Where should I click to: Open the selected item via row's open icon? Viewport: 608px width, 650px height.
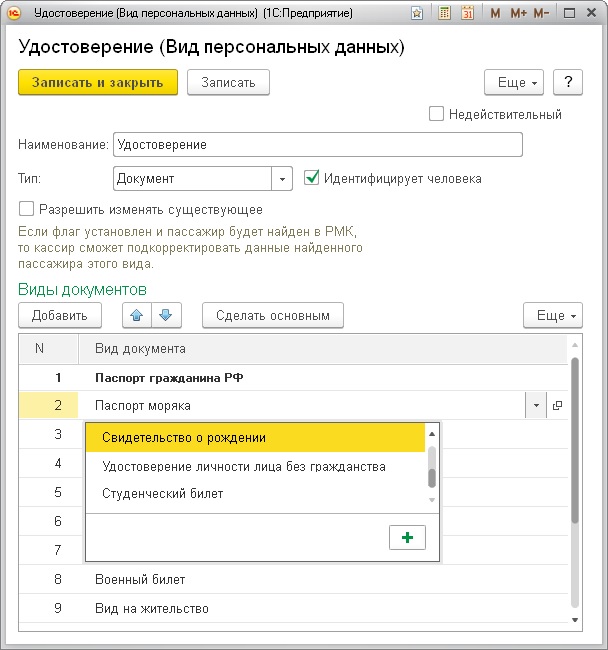click(558, 405)
